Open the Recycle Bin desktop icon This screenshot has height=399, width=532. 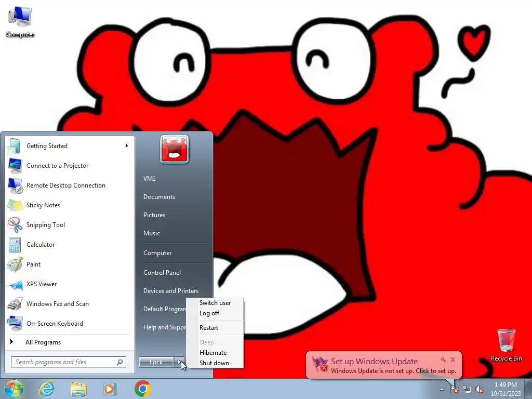tap(506, 345)
